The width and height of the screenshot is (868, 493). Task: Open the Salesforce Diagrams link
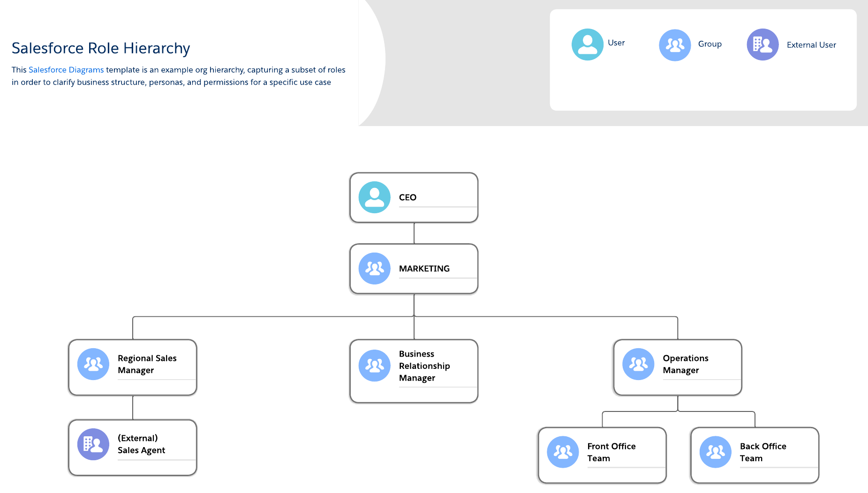(x=66, y=70)
